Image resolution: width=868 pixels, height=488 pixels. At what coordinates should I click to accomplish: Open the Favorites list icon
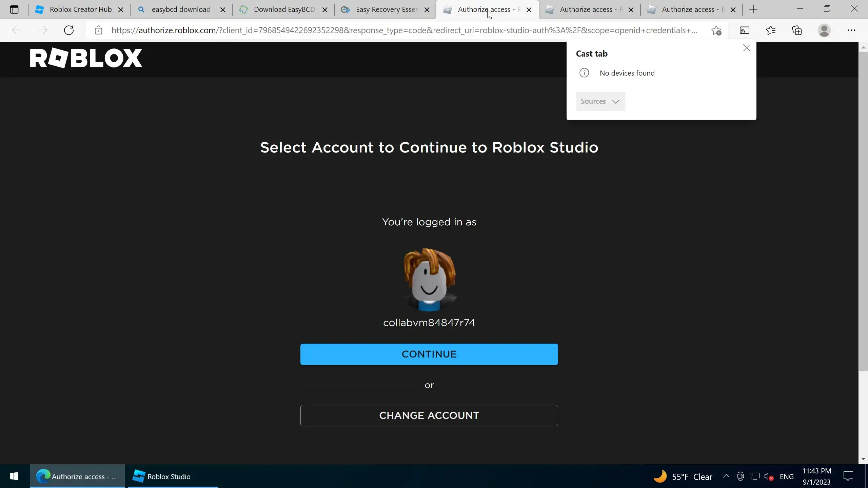click(x=770, y=30)
